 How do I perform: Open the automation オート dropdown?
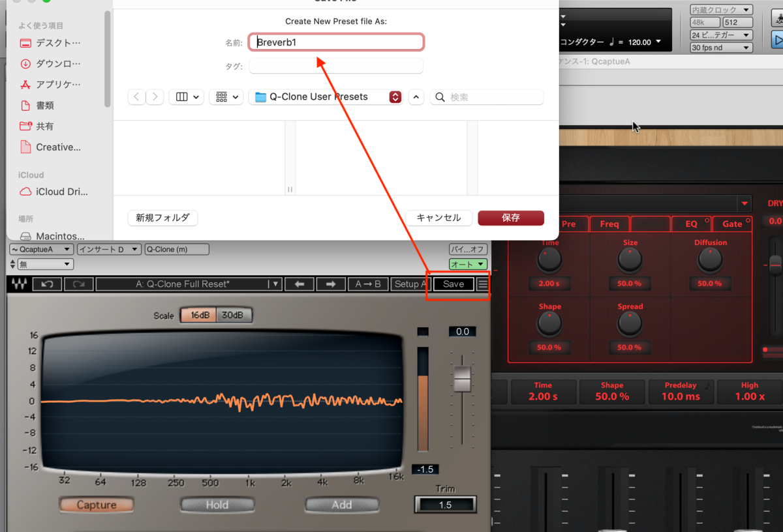(x=468, y=264)
